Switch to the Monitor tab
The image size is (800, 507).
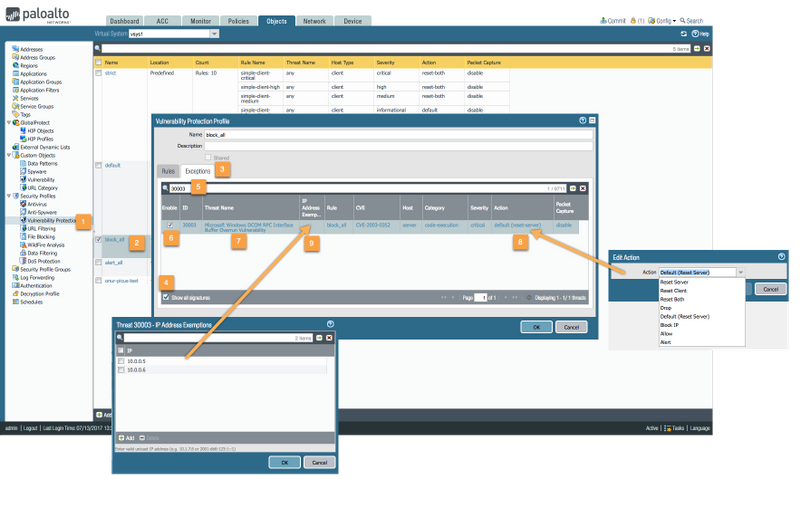(201, 21)
